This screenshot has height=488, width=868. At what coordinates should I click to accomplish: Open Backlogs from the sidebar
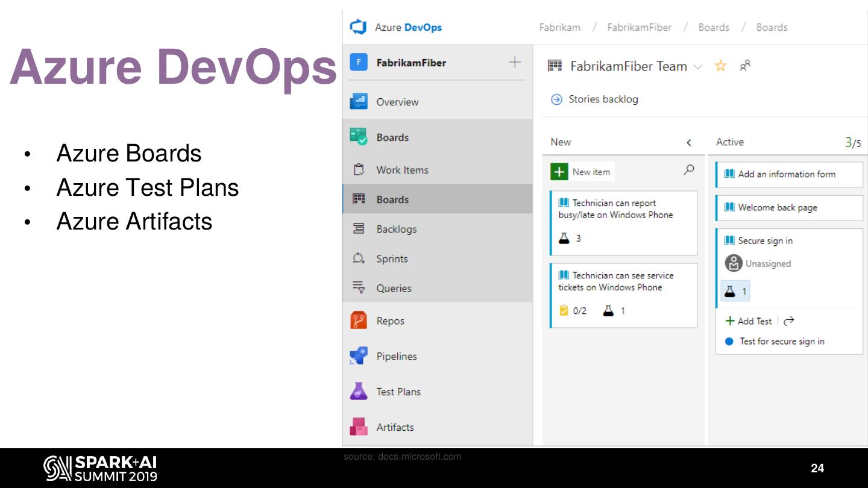coord(438,229)
